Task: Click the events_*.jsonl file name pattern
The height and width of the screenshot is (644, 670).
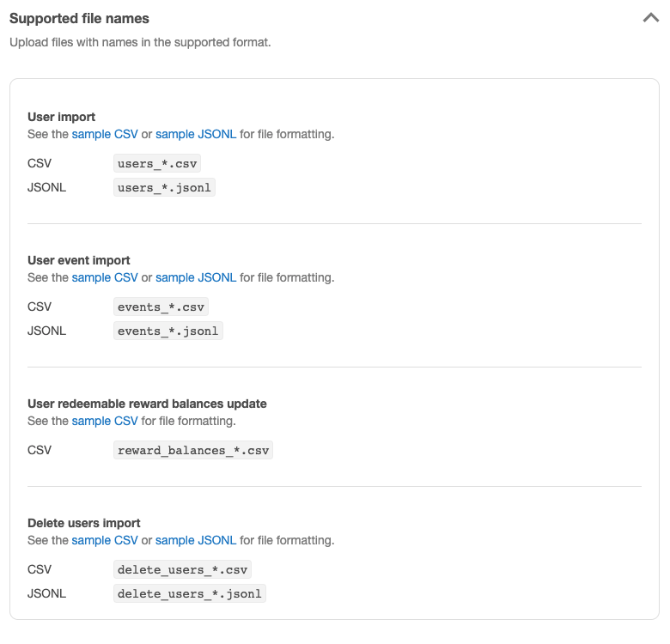Action: (x=168, y=331)
